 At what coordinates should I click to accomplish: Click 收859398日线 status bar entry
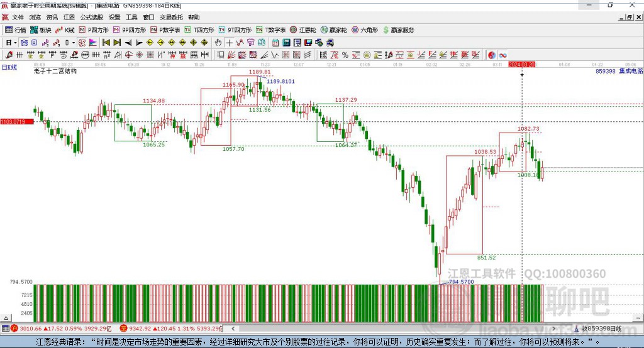point(601,329)
